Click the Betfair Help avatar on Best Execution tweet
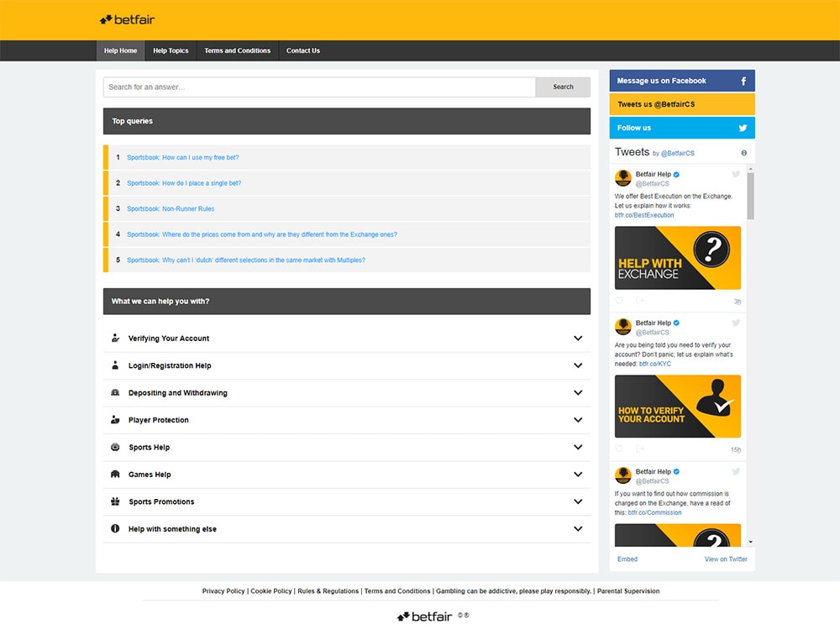The height and width of the screenshot is (630, 840). click(623, 178)
